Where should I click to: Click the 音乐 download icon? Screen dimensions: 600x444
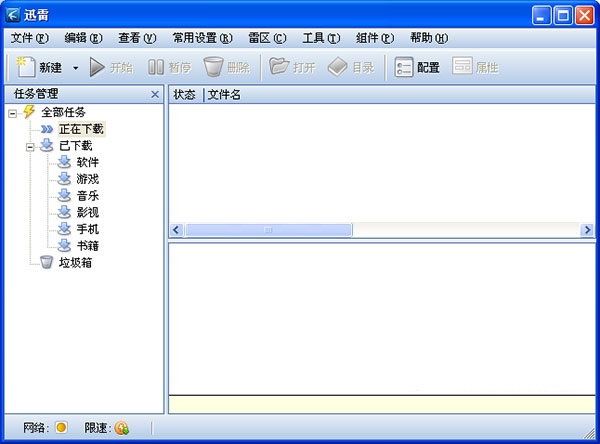(x=64, y=195)
